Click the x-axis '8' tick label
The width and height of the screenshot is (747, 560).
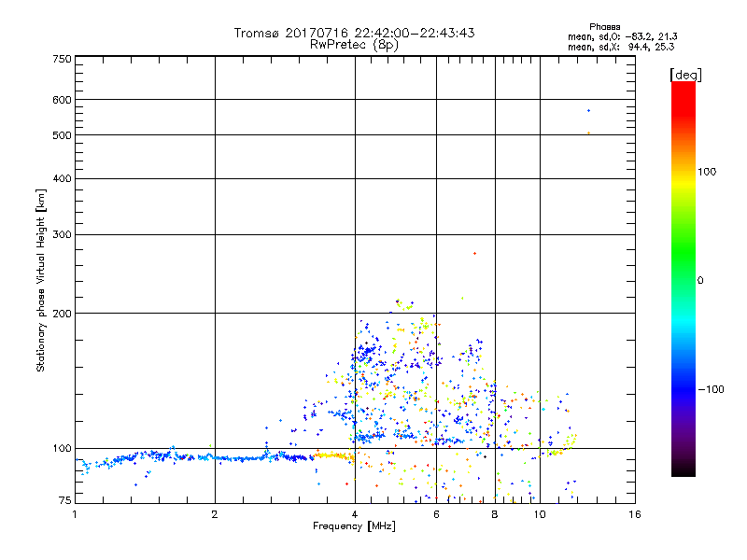point(495,514)
